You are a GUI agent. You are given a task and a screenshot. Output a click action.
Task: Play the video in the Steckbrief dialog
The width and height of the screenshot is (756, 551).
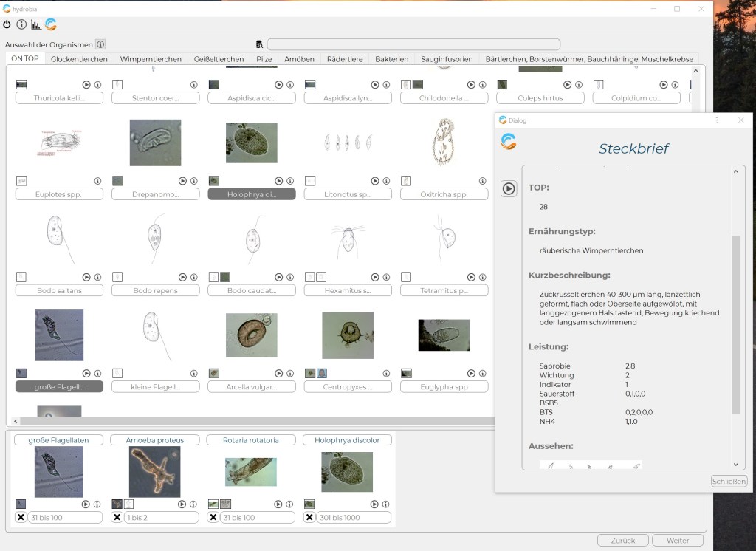[509, 188]
